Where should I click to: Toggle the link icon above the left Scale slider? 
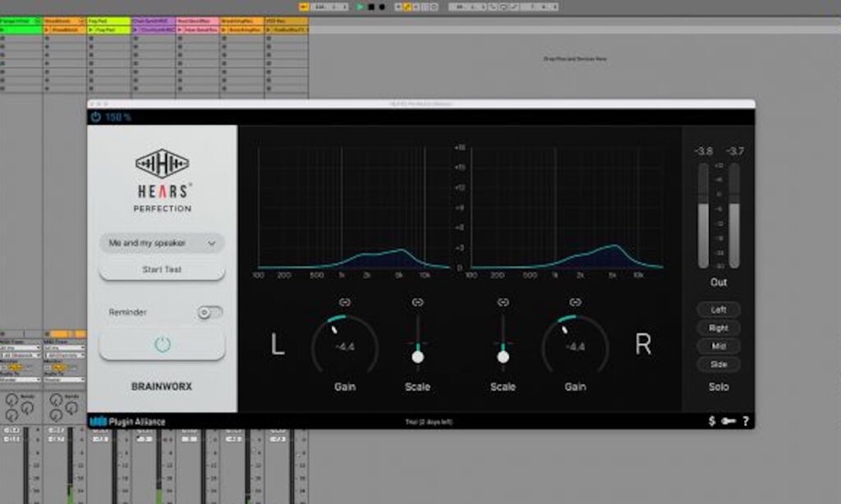point(417,302)
